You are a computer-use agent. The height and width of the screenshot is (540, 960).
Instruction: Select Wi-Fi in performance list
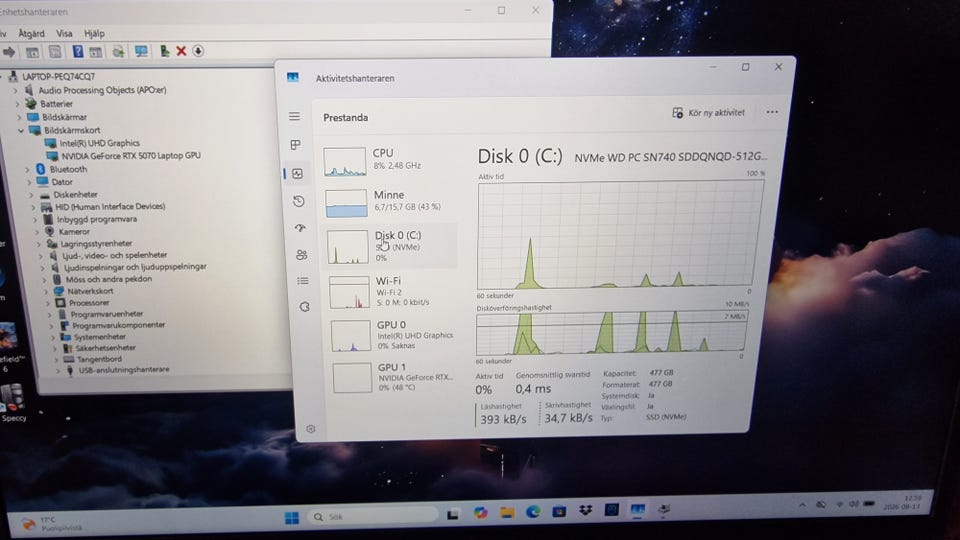coord(392,291)
